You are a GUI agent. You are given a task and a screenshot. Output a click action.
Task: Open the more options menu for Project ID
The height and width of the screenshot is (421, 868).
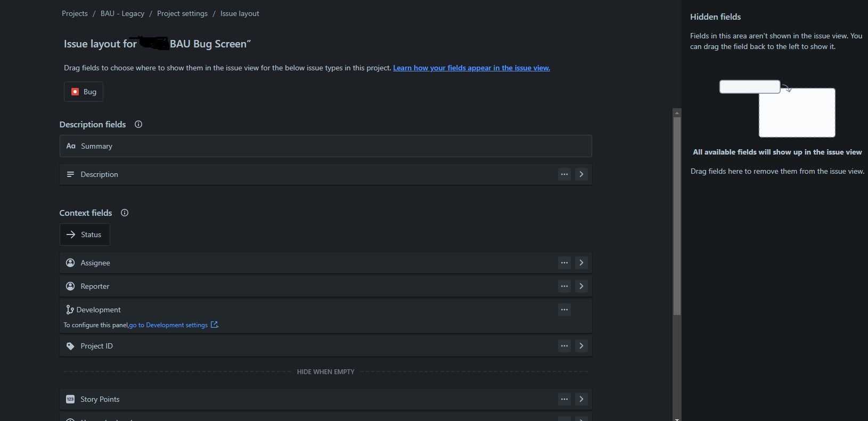tap(564, 346)
